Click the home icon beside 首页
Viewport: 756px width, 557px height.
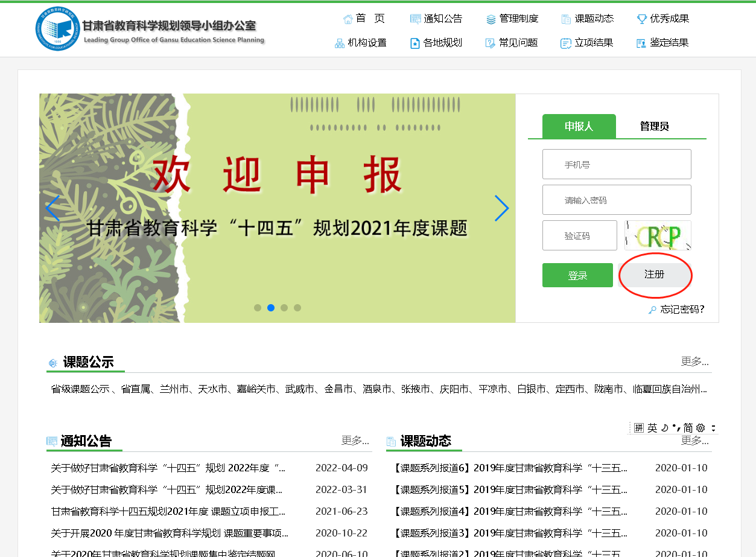348,19
